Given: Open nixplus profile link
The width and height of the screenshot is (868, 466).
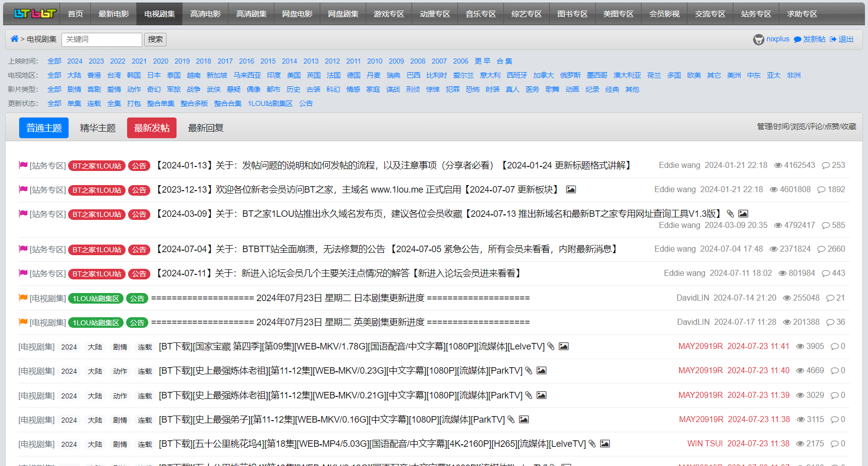Looking at the screenshot, I should [778, 39].
